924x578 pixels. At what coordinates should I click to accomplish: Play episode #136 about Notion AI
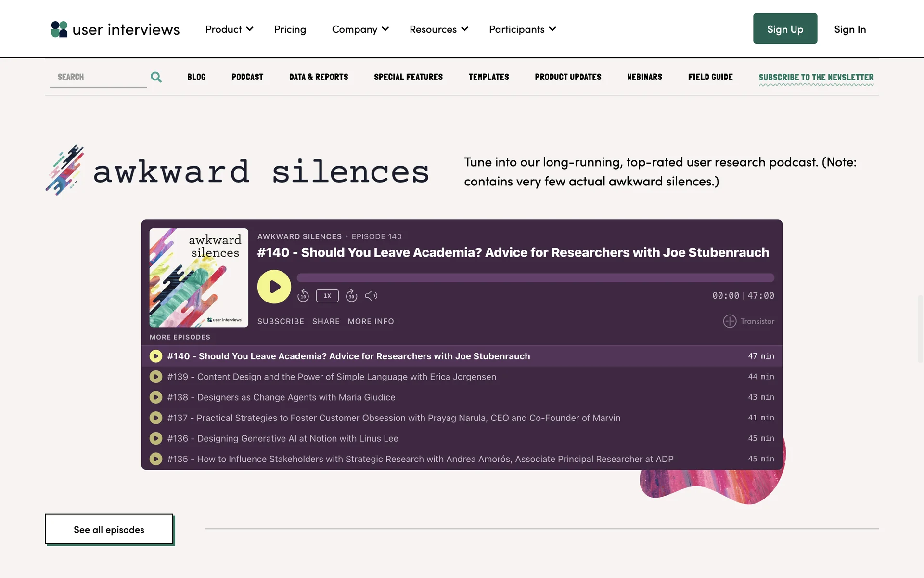coord(155,438)
